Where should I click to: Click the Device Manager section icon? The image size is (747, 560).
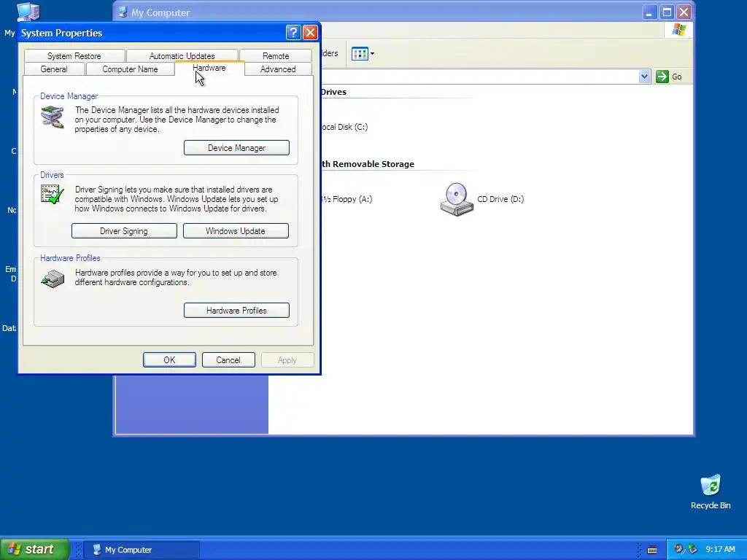(53, 117)
